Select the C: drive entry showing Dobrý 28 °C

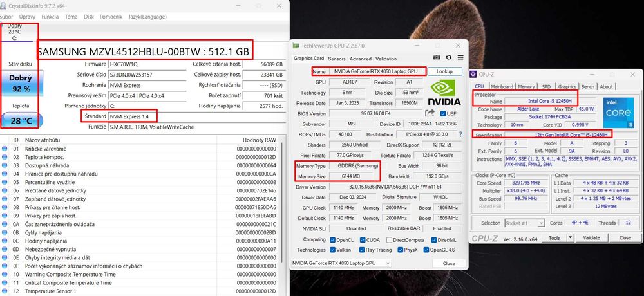14,32
